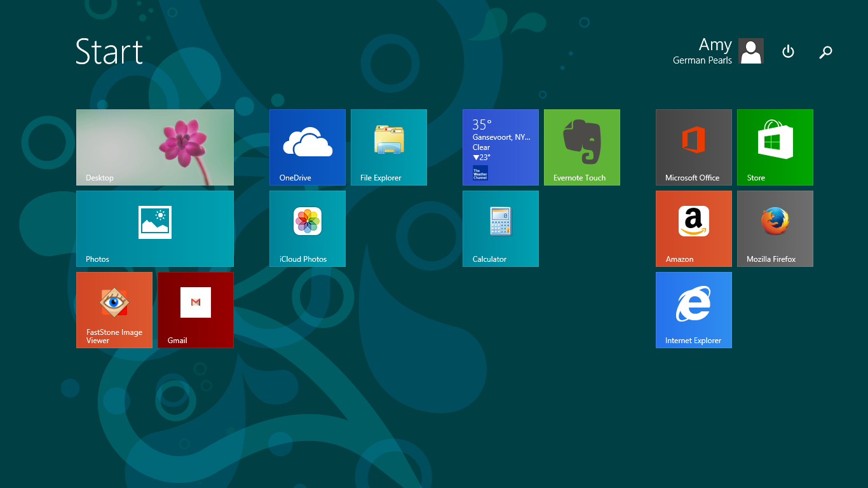Viewport: 868px width, 488px height.
Task: Launch File Explorer tile
Action: point(389,147)
